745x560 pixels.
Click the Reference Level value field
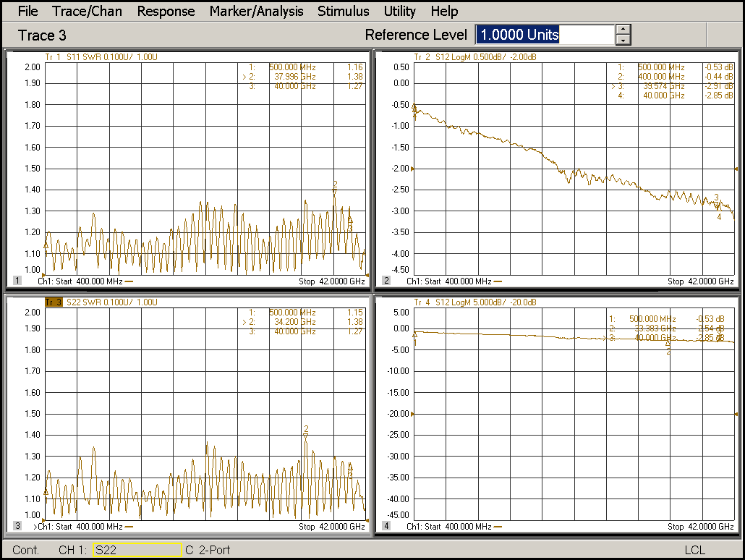544,35
